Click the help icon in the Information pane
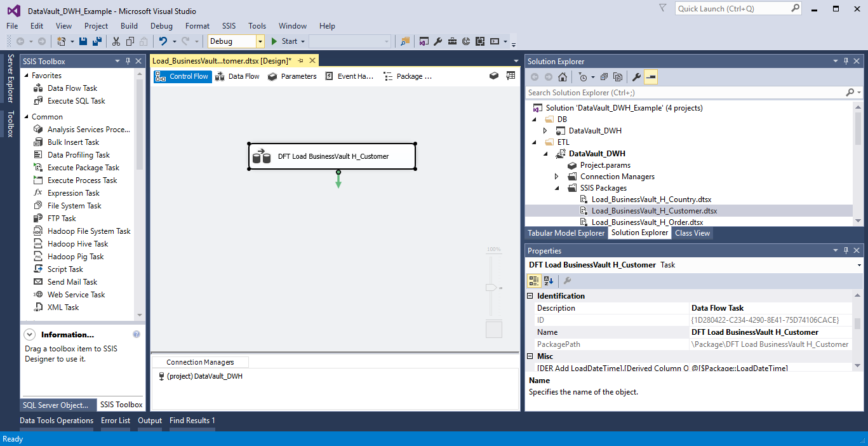 [x=137, y=334]
